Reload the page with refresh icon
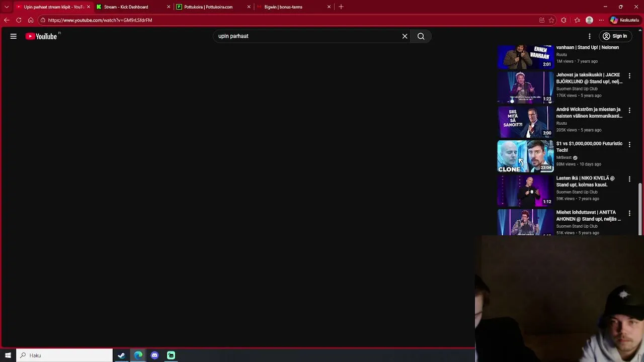 tap(19, 20)
